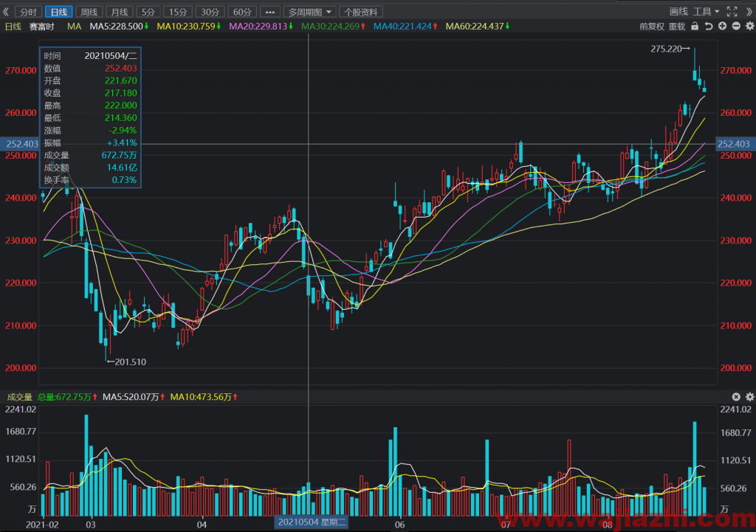This screenshot has height=532, width=756.
Task: Click the 成交量 volume indicator label
Action: (19, 397)
